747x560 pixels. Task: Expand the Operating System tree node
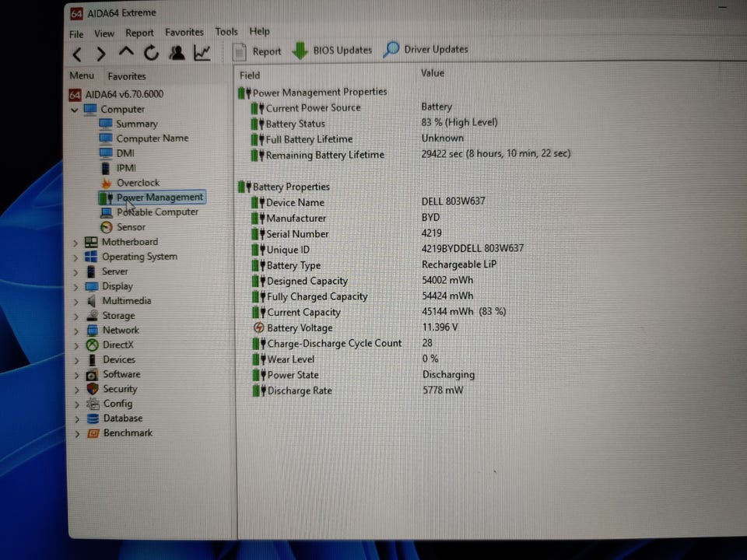tap(75, 257)
